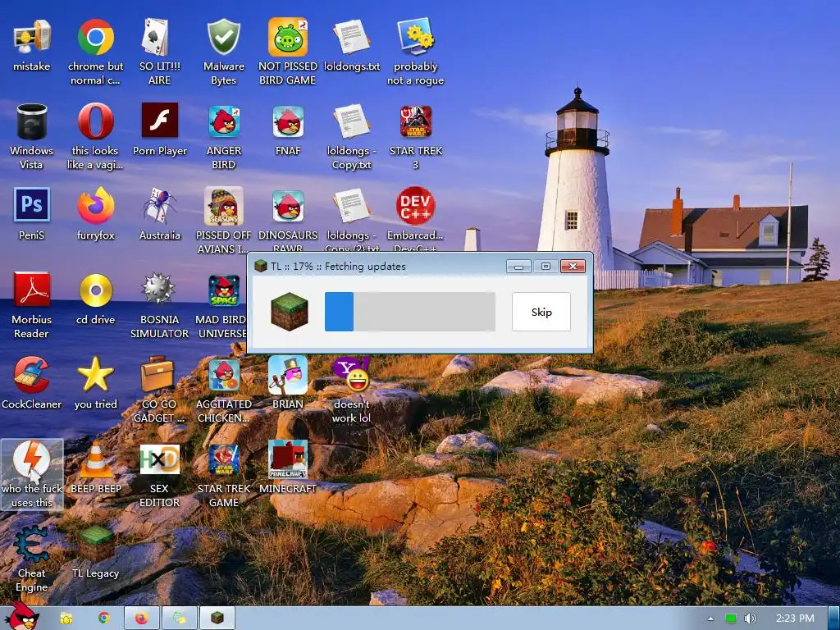The image size is (840, 630).
Task: Show hidden system tray icons
Action: coord(710,619)
